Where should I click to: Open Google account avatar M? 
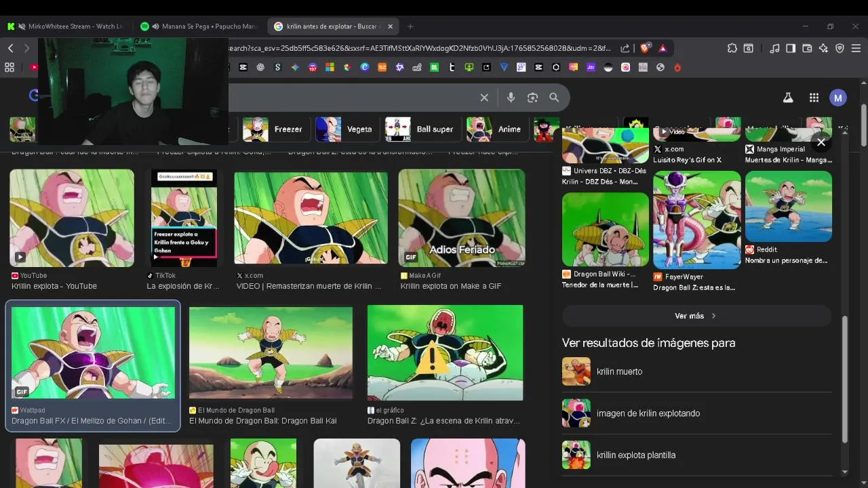838,98
